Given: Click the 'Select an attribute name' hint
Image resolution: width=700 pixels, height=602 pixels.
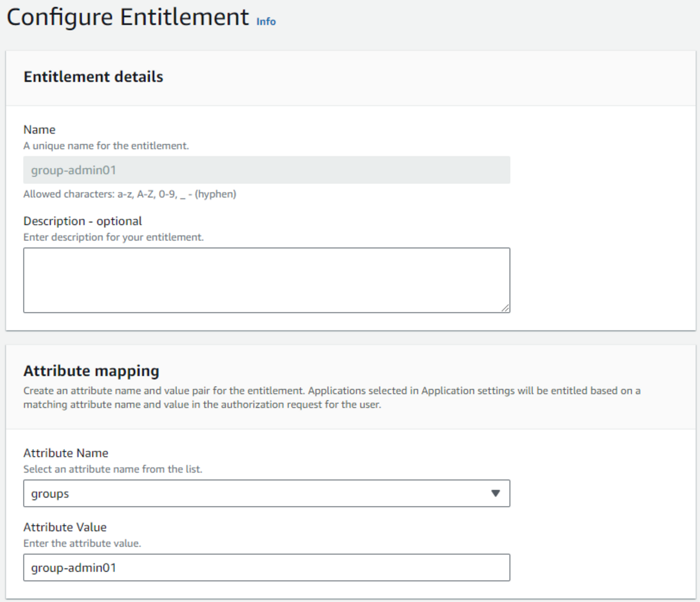Looking at the screenshot, I should [x=113, y=469].
